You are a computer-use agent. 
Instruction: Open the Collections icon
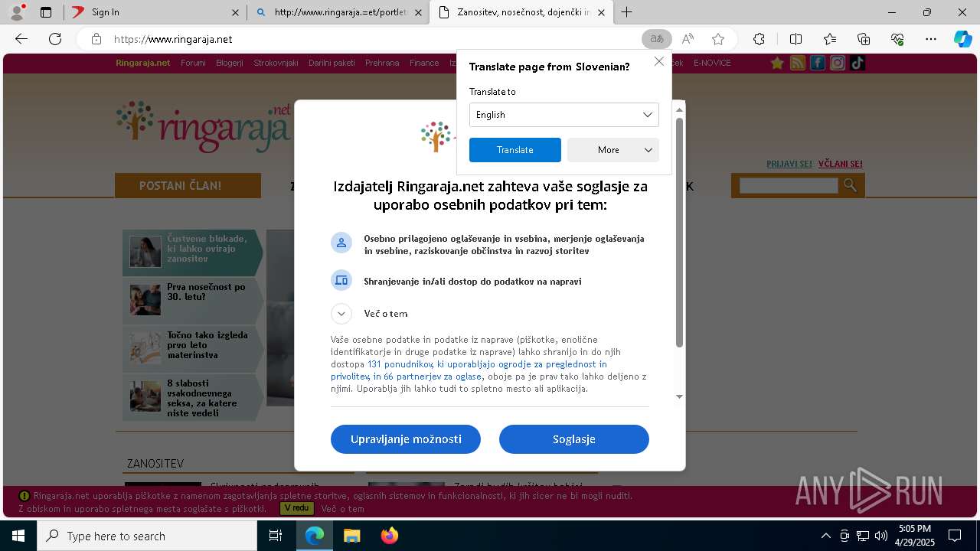pyautogui.click(x=864, y=39)
